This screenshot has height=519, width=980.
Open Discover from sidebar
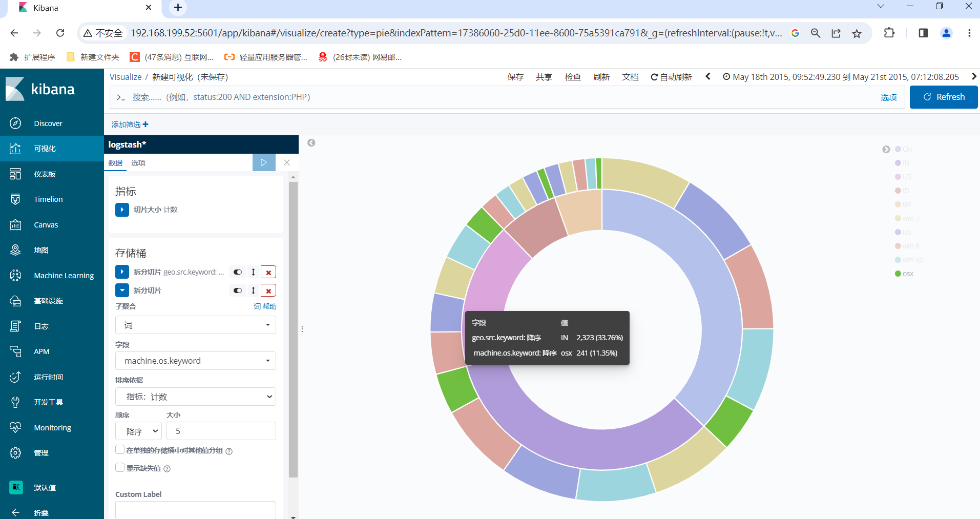[48, 123]
